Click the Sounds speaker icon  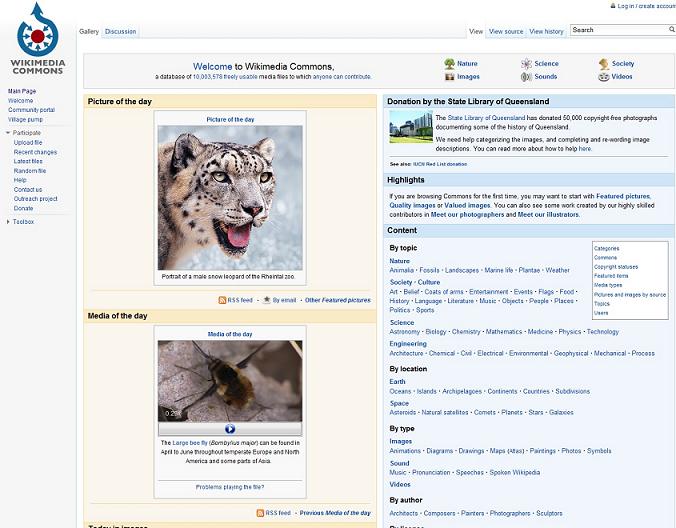coord(526,77)
